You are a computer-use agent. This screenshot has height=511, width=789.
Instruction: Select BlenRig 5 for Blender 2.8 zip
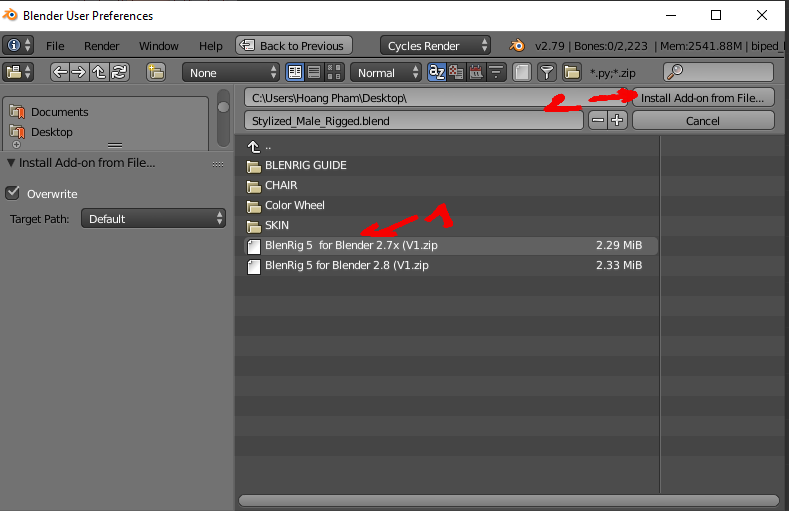pyautogui.click(x=450, y=265)
